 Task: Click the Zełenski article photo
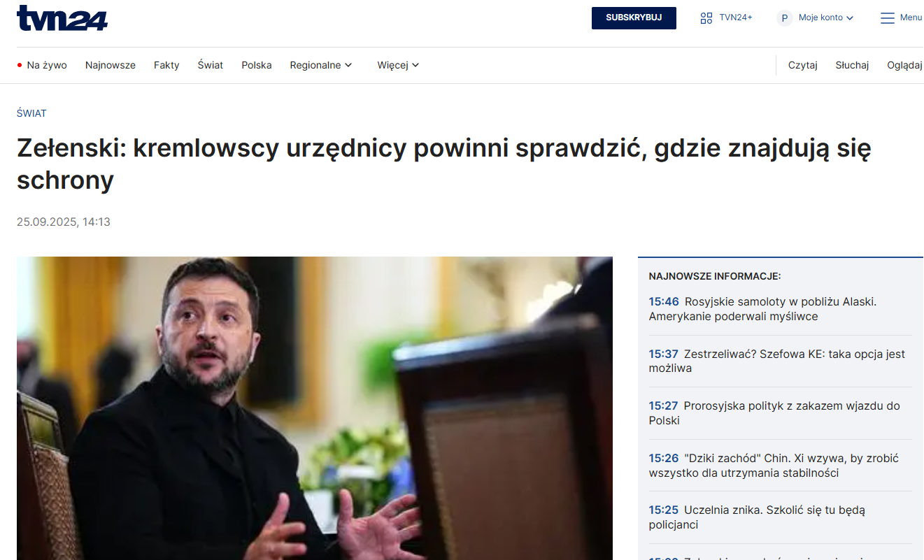tap(315, 408)
